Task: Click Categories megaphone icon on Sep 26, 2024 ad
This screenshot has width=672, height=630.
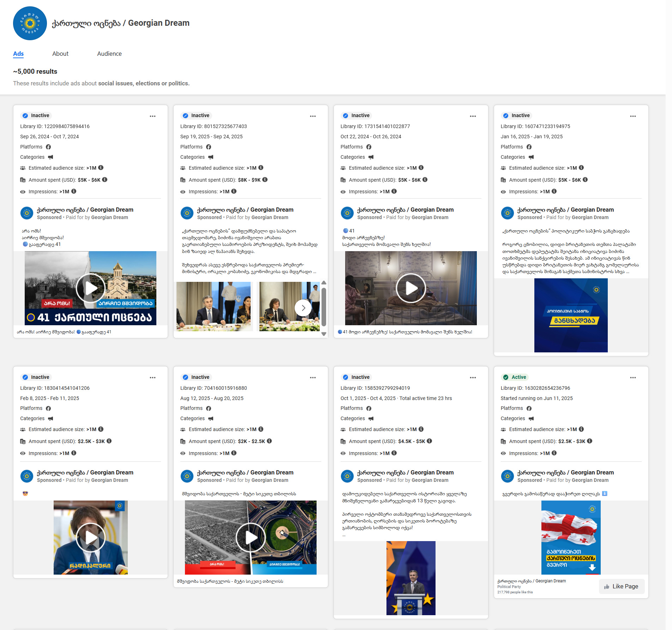Action: click(50, 157)
